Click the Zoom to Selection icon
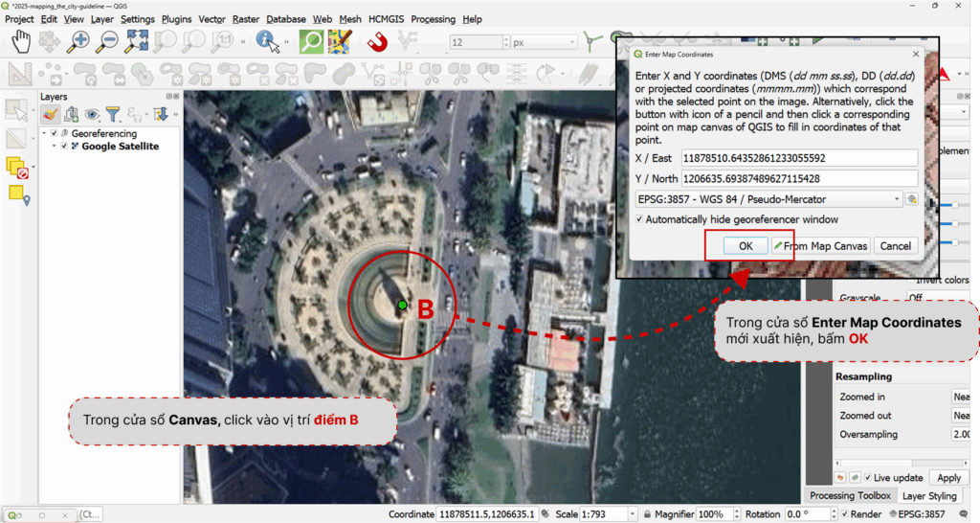This screenshot has width=980, height=523. pos(165,42)
